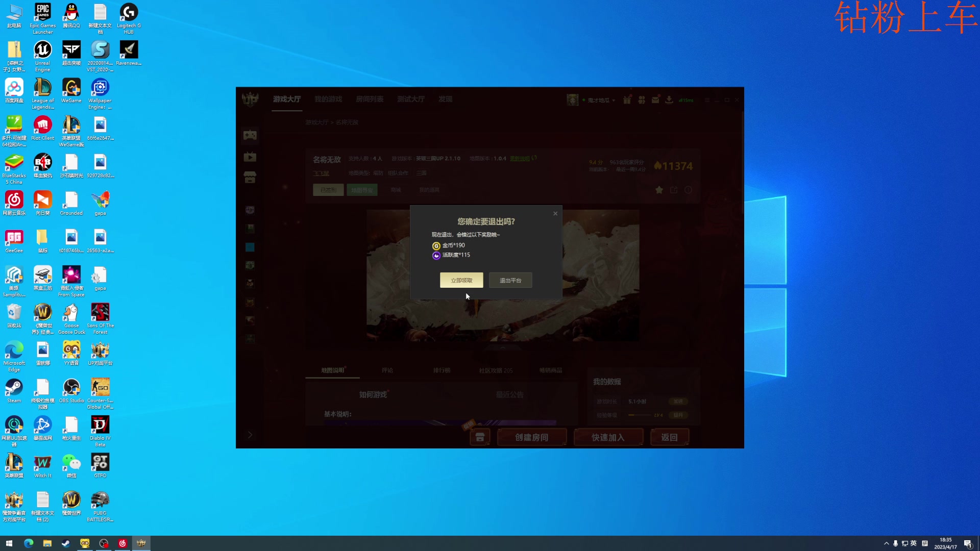Close the exit confirmation dialog
980x551 pixels.
click(555, 214)
